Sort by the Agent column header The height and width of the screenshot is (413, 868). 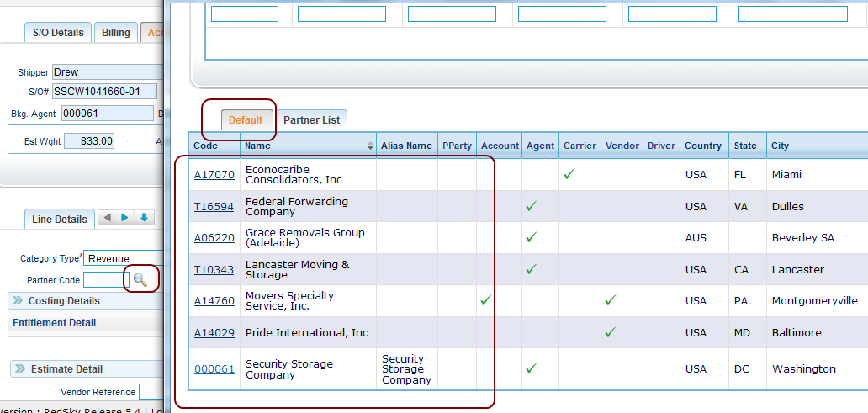click(540, 146)
